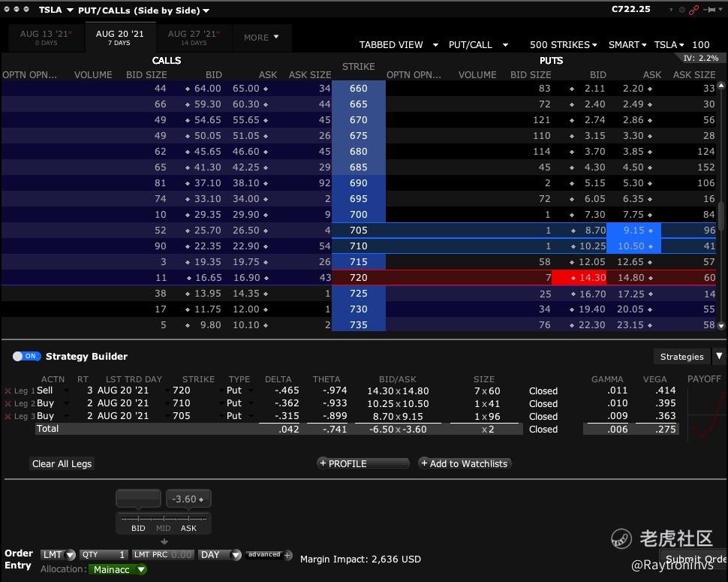728x582 pixels.
Task: Click the 9.15 put ask at 705
Action: coord(633,231)
